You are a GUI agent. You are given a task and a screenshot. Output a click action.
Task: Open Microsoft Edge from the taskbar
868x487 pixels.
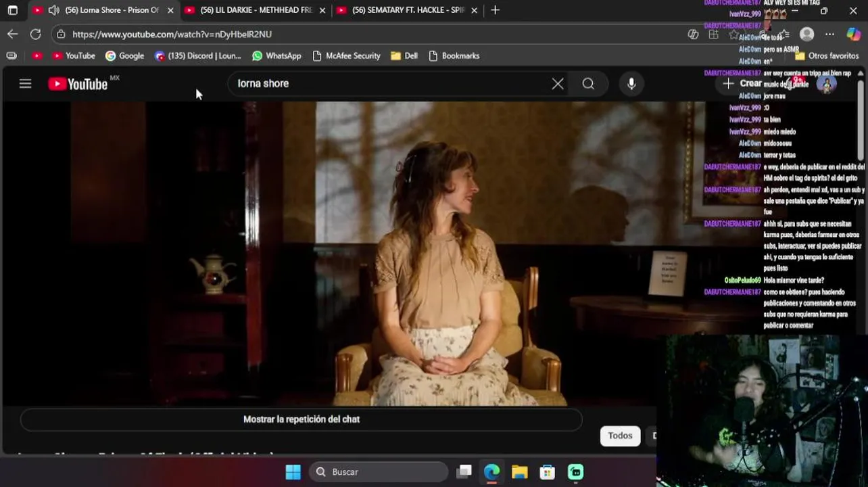coord(491,472)
